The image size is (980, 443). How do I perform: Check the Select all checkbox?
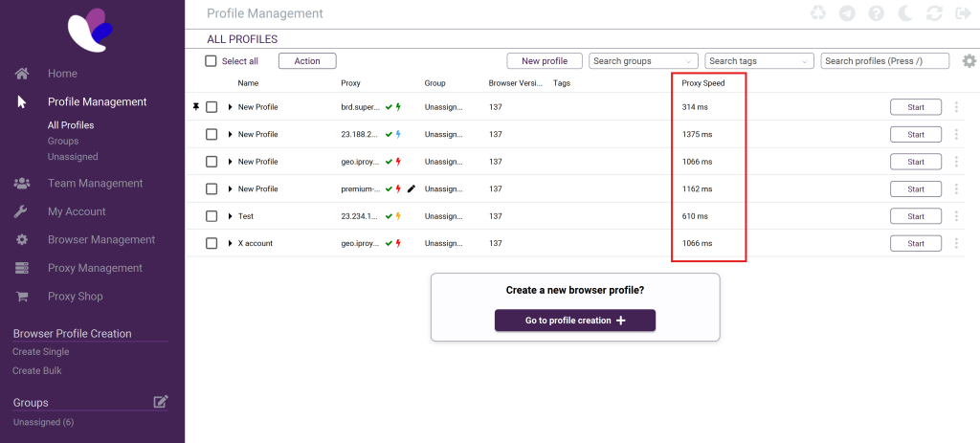211,61
